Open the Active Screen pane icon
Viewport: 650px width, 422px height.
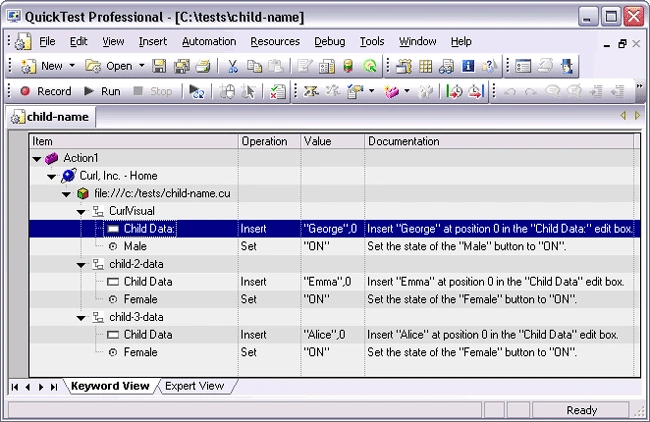pyautogui.click(x=403, y=66)
